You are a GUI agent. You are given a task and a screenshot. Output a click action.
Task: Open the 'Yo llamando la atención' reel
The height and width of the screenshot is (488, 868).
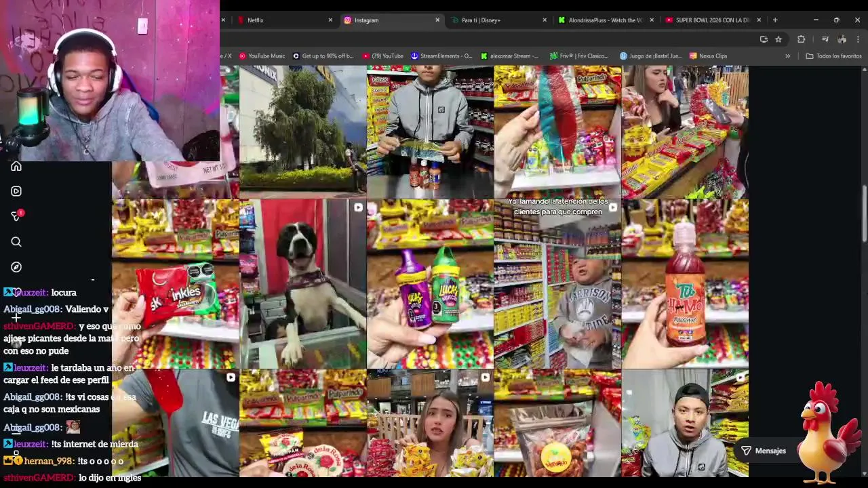click(557, 284)
